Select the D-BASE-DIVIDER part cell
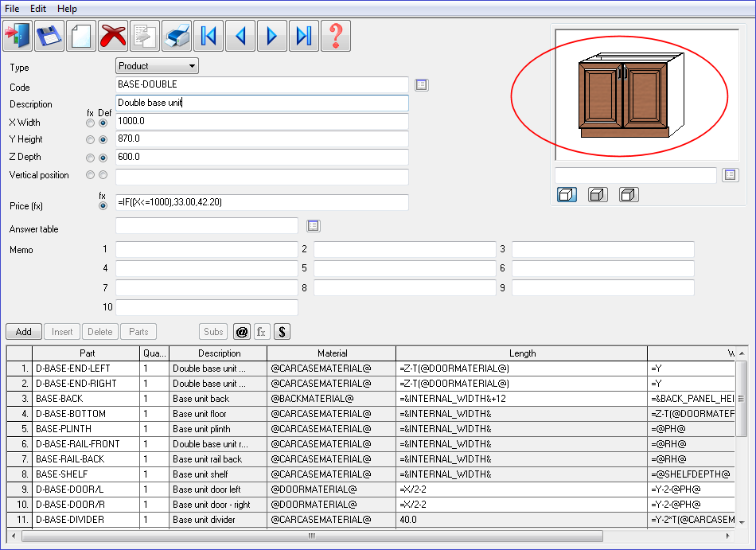Screen dimensions: 756x550 tap(86, 520)
